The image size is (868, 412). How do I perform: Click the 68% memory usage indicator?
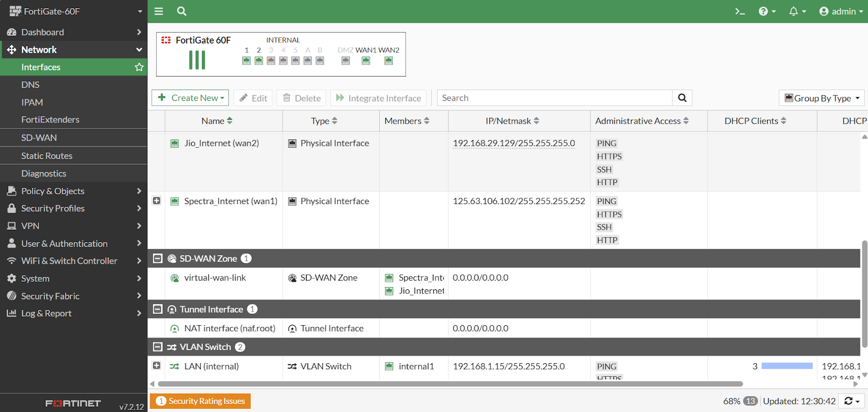(x=731, y=401)
